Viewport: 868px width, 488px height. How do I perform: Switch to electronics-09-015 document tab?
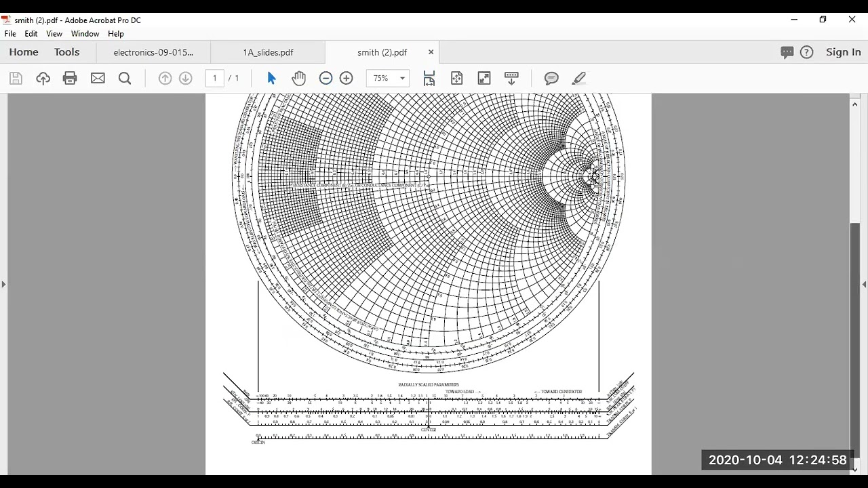pyautogui.click(x=153, y=52)
